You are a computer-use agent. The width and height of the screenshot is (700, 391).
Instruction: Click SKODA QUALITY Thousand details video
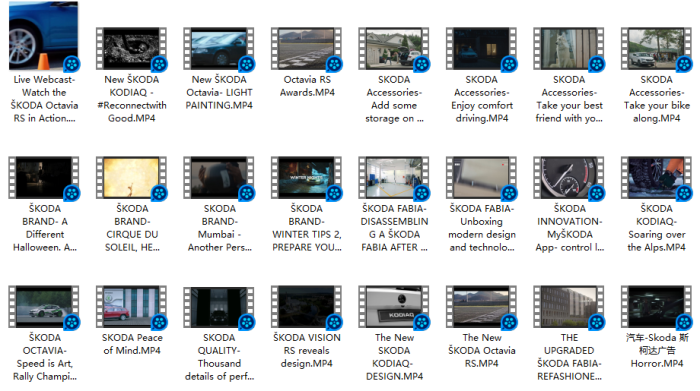click(x=219, y=307)
